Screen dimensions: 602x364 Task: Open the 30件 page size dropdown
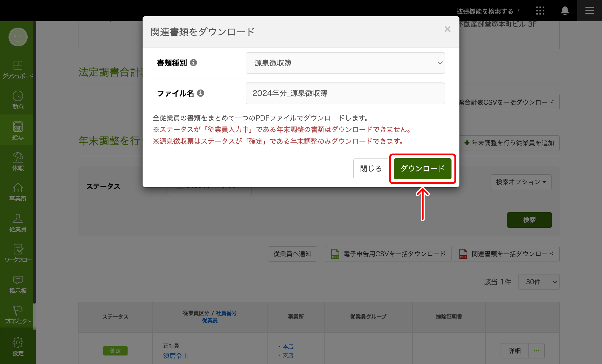tap(539, 282)
